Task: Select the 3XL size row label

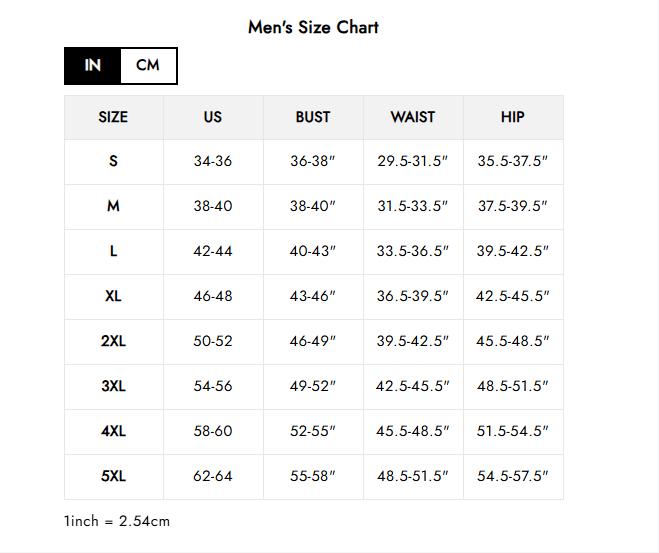Action: (x=113, y=386)
